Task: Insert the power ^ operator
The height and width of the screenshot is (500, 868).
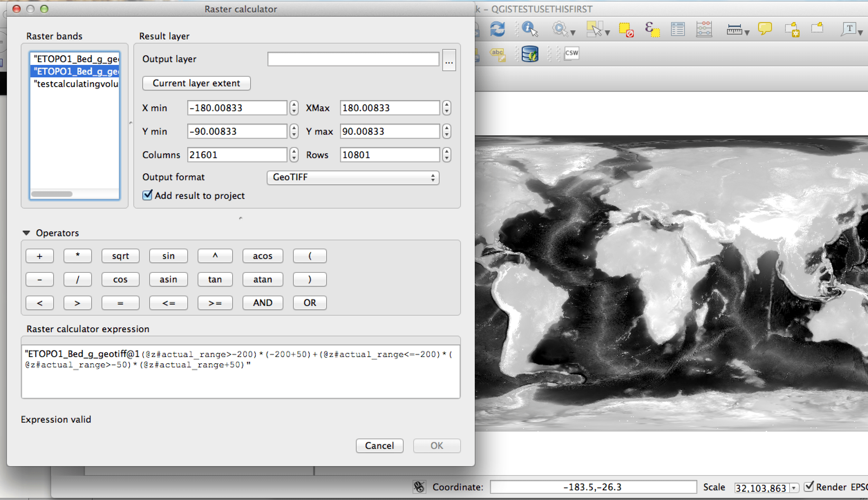Action: [x=215, y=256]
